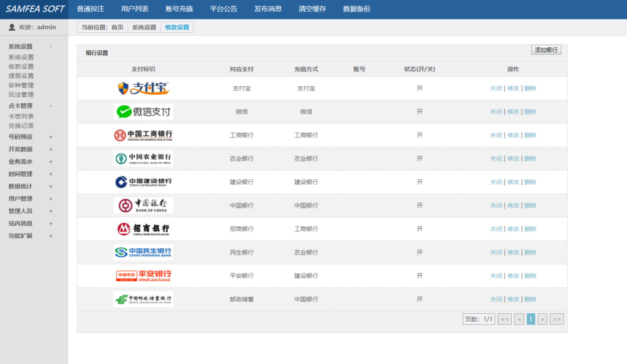Click 状态(开/关) column header

tap(419, 69)
